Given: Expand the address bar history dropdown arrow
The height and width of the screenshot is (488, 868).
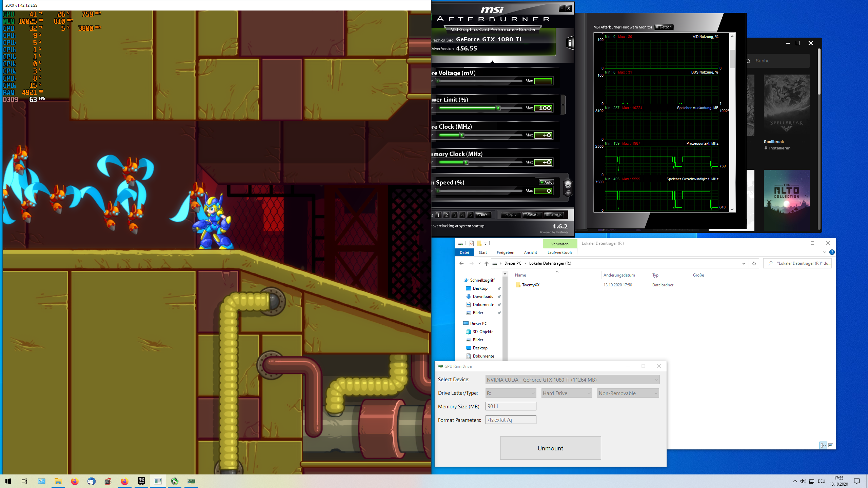Looking at the screenshot, I should pos(744,263).
